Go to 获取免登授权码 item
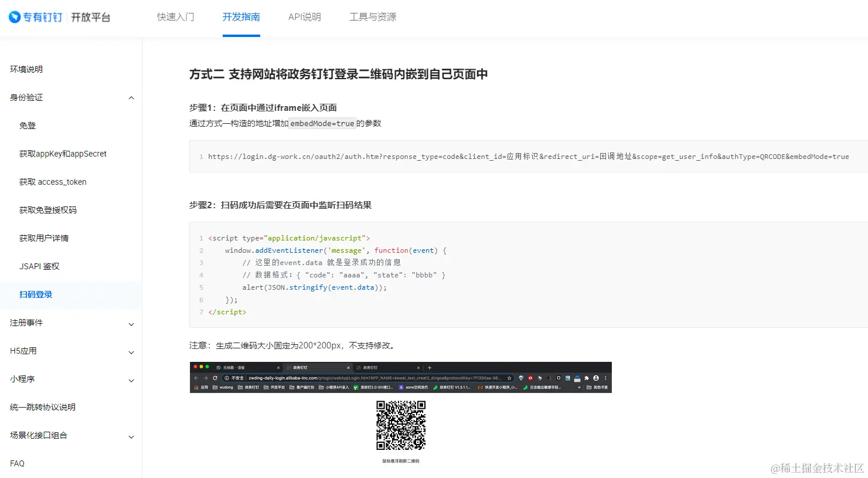The height and width of the screenshot is (478, 868). pyautogui.click(x=48, y=210)
